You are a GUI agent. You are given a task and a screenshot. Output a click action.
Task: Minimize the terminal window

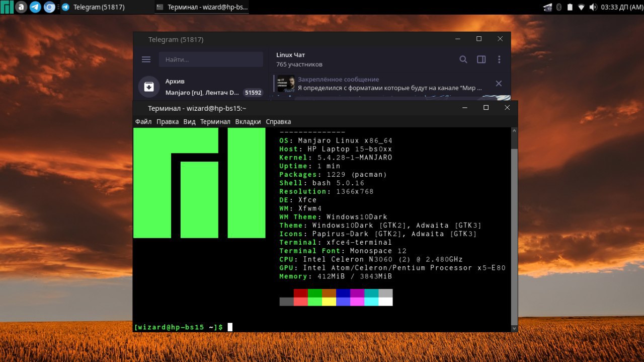pos(465,108)
